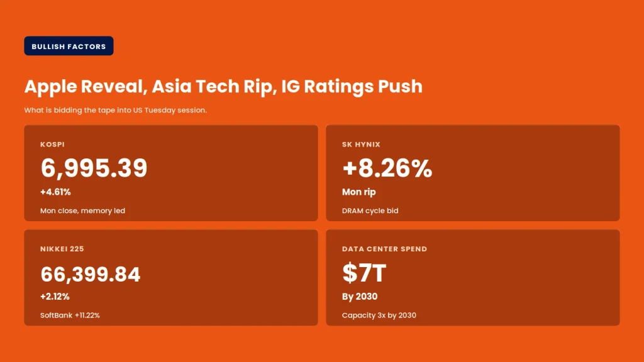Select the slide title about Apple Reveal
This screenshot has height=362, width=644.
223,87
